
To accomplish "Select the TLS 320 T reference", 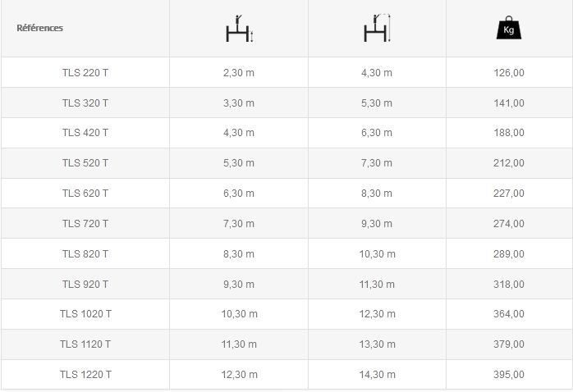I will [x=85, y=103].
